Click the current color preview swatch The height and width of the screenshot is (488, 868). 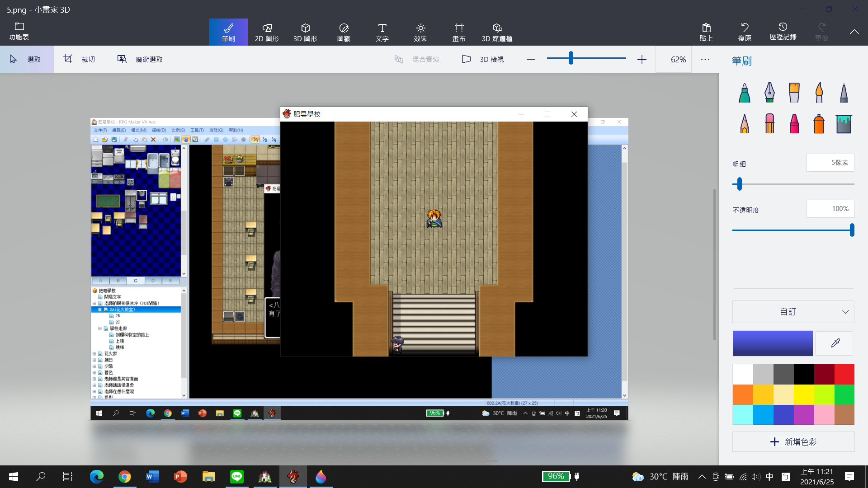(x=773, y=343)
